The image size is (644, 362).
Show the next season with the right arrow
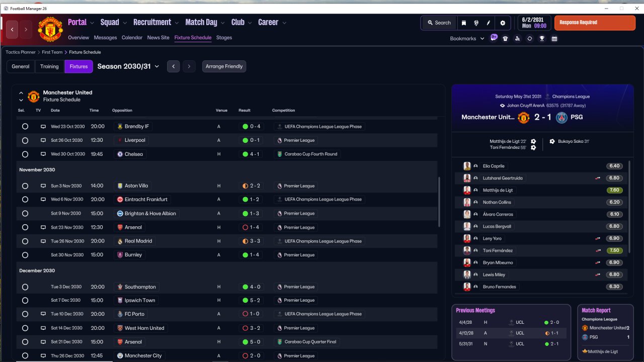point(189,66)
